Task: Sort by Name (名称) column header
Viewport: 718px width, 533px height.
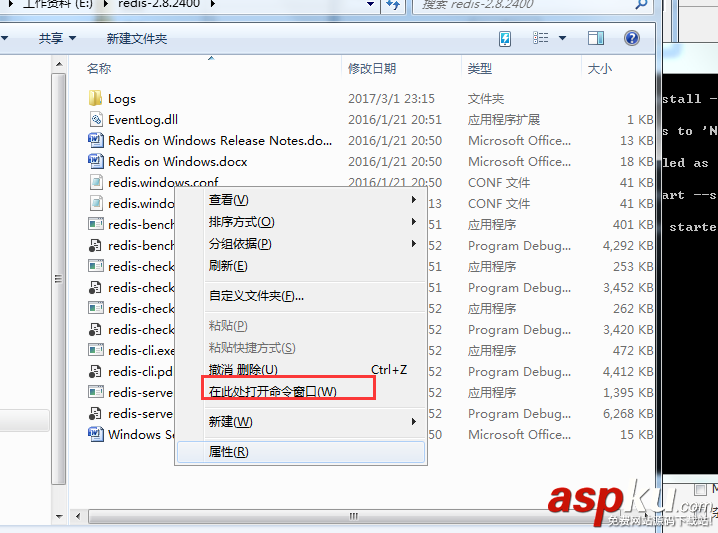Action: click(99, 69)
